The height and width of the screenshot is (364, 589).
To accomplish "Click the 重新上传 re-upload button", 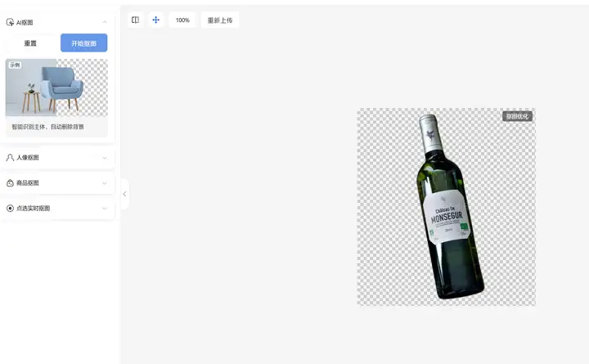I will (220, 20).
